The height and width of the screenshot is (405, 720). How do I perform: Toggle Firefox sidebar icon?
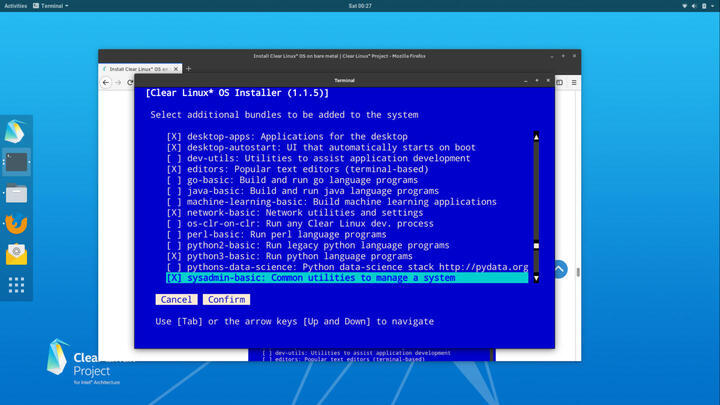[560, 83]
